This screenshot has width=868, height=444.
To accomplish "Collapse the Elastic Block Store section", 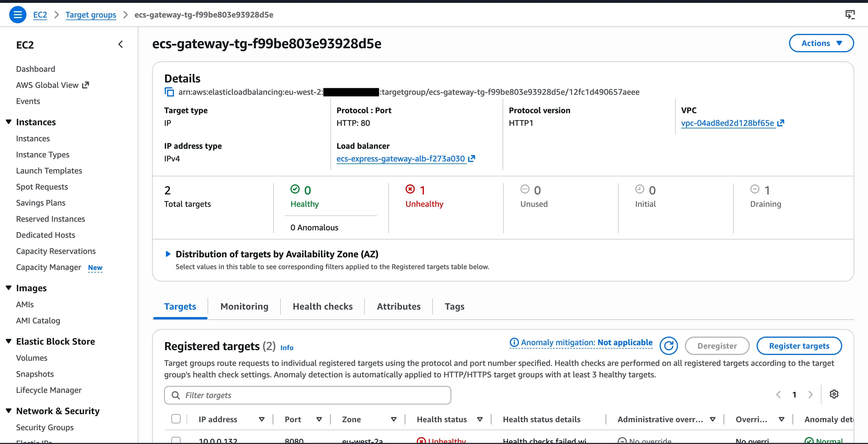I will [9, 341].
